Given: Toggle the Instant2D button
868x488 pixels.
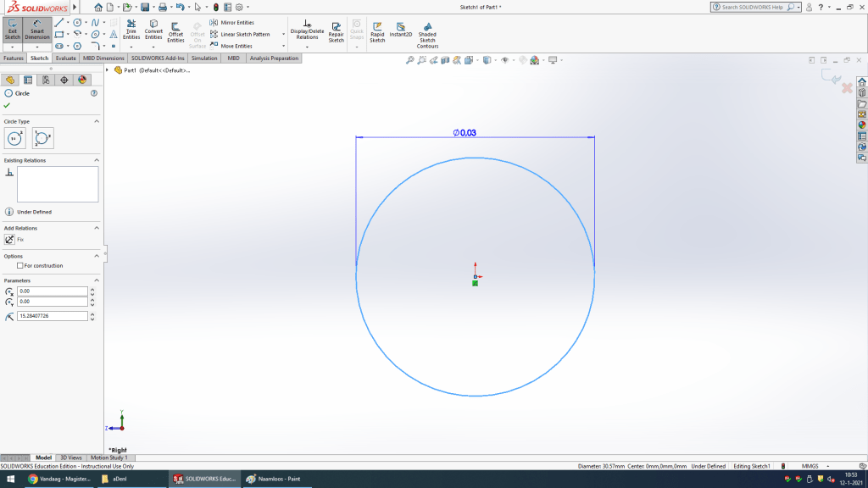Looking at the screenshot, I should click(401, 30).
